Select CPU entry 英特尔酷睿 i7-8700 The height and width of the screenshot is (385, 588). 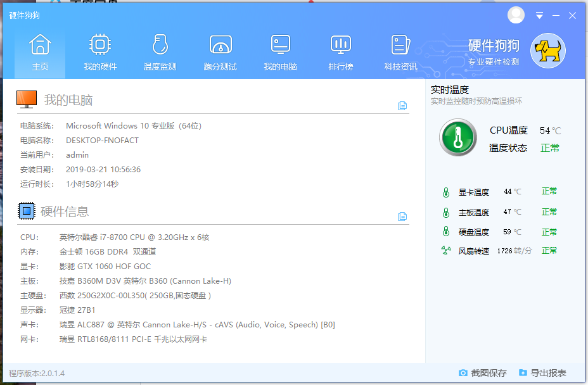pyautogui.click(x=134, y=237)
